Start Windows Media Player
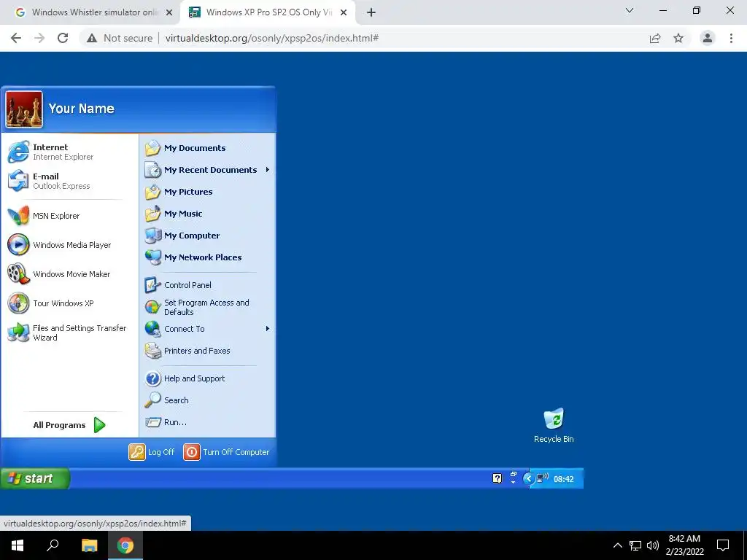 59,245
